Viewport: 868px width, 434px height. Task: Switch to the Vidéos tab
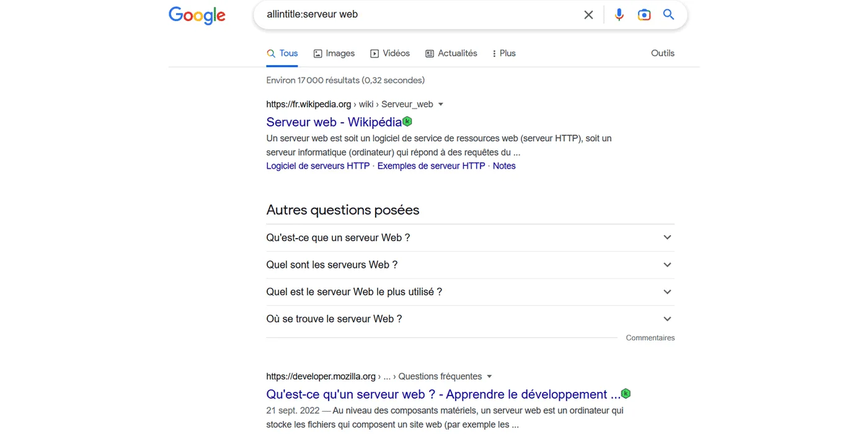pyautogui.click(x=390, y=53)
